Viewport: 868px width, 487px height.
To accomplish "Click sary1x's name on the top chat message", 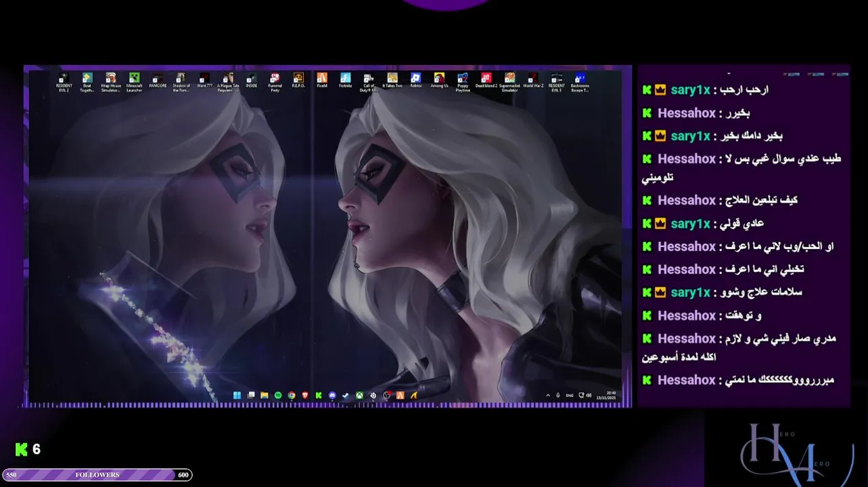I will [x=691, y=90].
